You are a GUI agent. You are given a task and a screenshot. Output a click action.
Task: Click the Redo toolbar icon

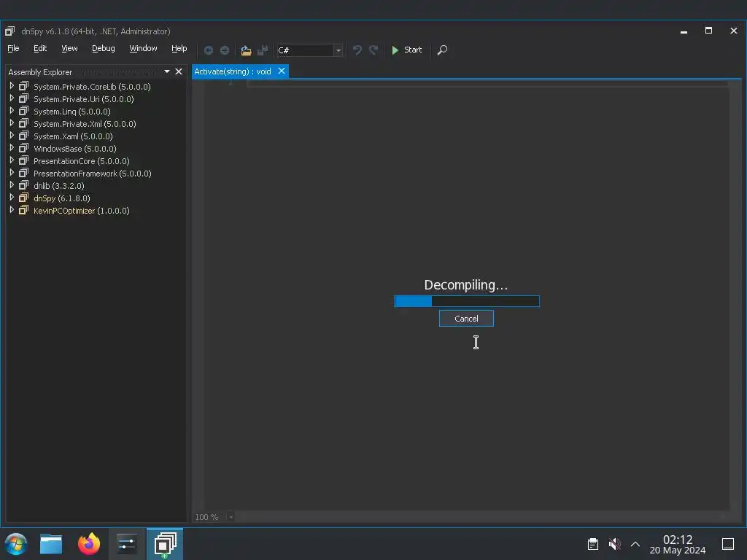(x=373, y=50)
